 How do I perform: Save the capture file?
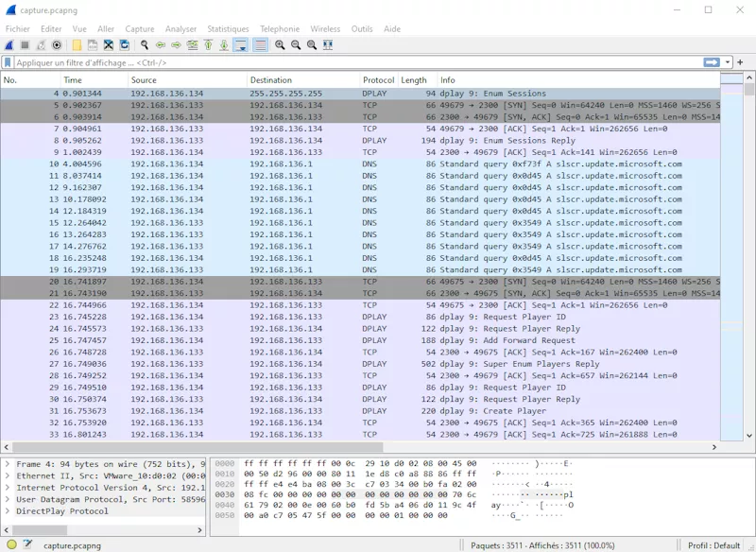[93, 45]
